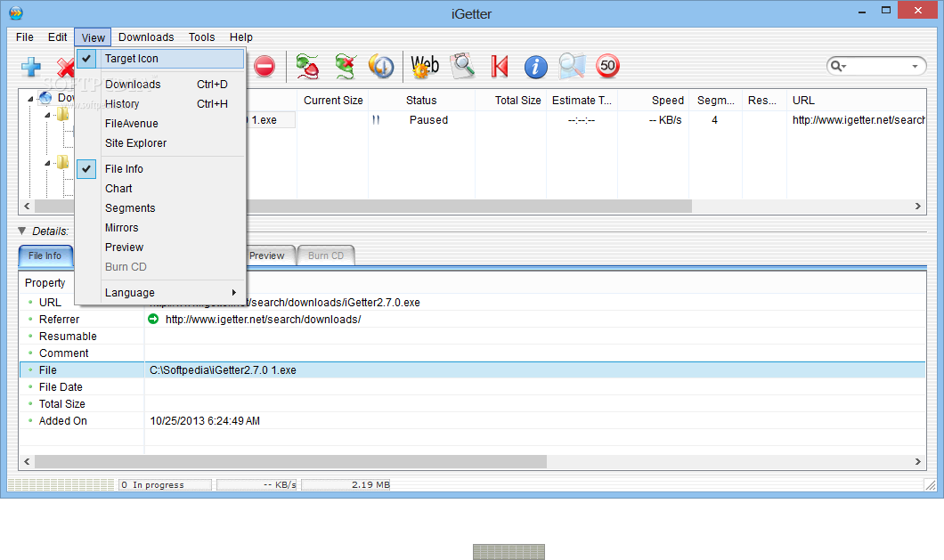Click the blue info circle icon
The image size is (944, 560).
535,66
